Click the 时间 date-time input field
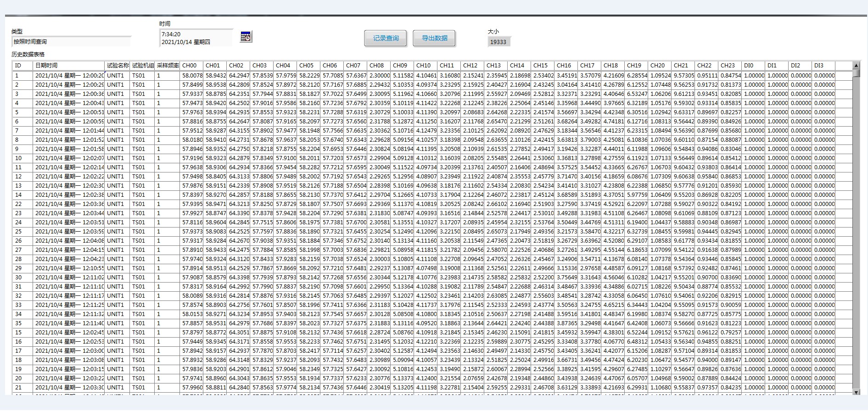 click(196, 38)
